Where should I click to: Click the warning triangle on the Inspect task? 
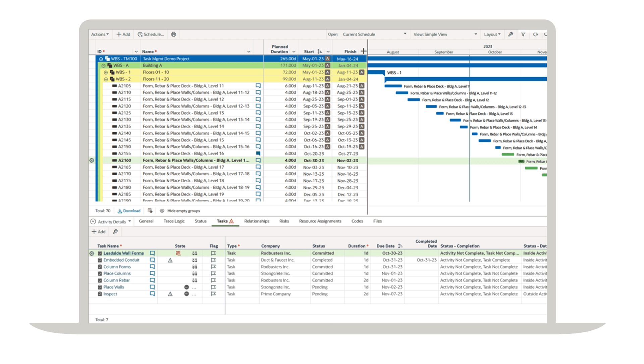[170, 294]
